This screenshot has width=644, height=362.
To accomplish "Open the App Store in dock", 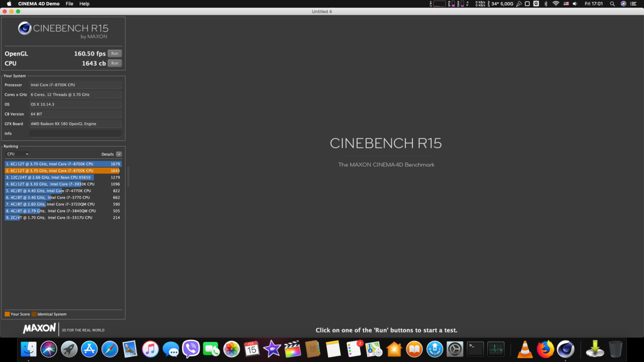I will (x=90, y=349).
